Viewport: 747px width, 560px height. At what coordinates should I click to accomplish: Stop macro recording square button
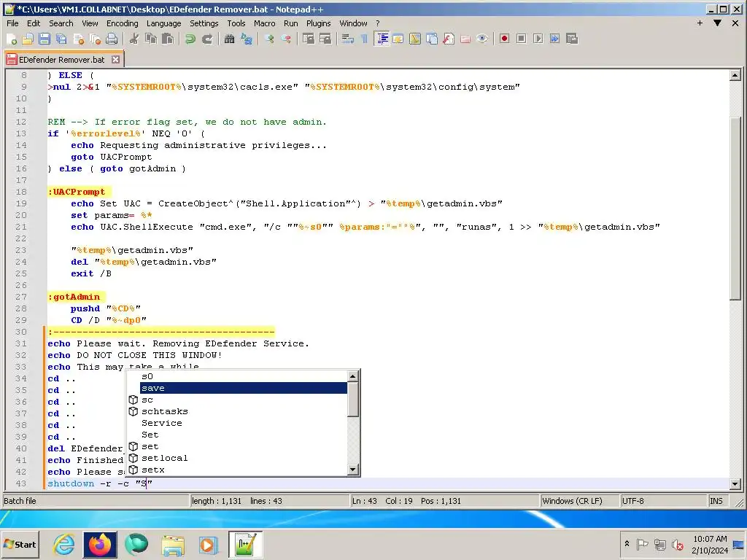[x=521, y=39]
